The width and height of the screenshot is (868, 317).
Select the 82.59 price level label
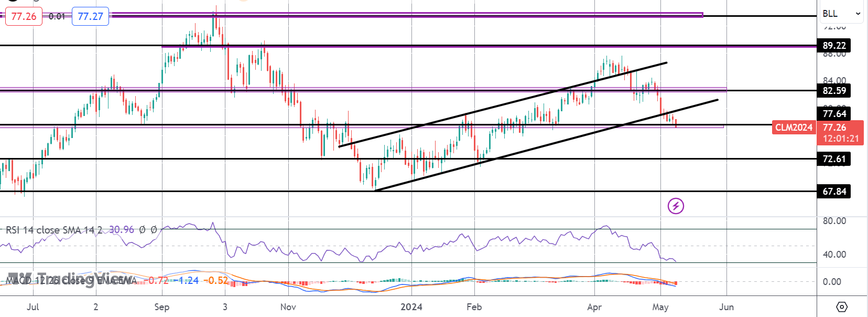[x=834, y=90]
